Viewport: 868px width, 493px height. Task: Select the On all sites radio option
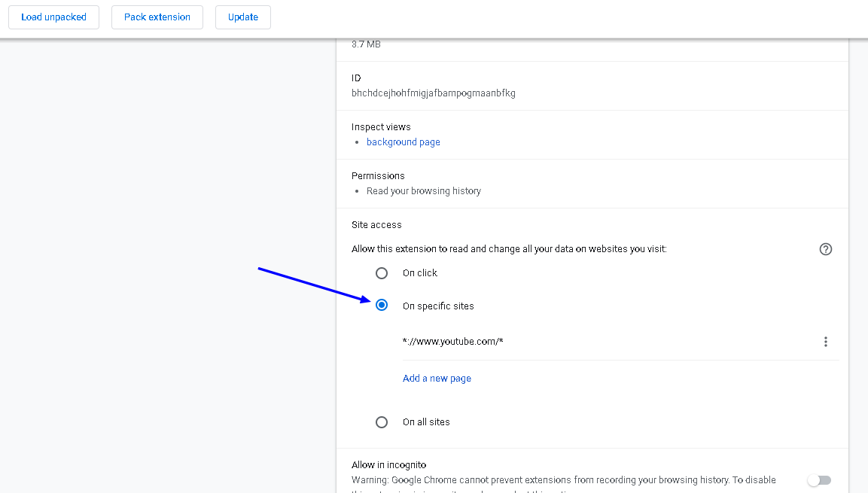[x=382, y=422]
